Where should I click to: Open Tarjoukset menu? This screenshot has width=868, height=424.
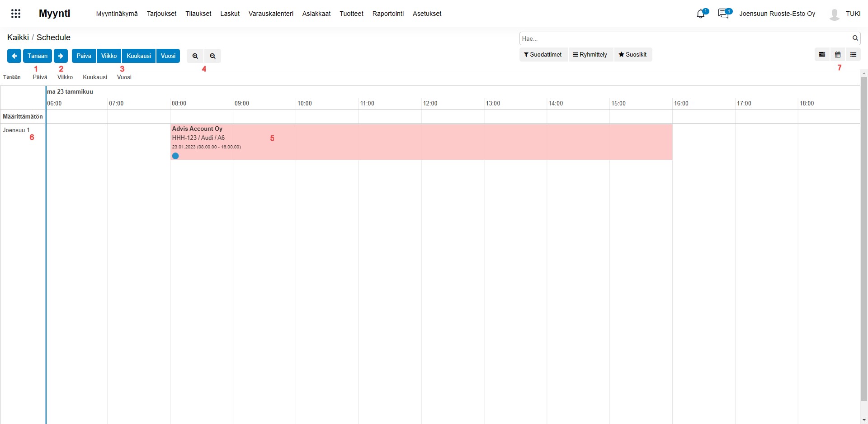click(161, 14)
